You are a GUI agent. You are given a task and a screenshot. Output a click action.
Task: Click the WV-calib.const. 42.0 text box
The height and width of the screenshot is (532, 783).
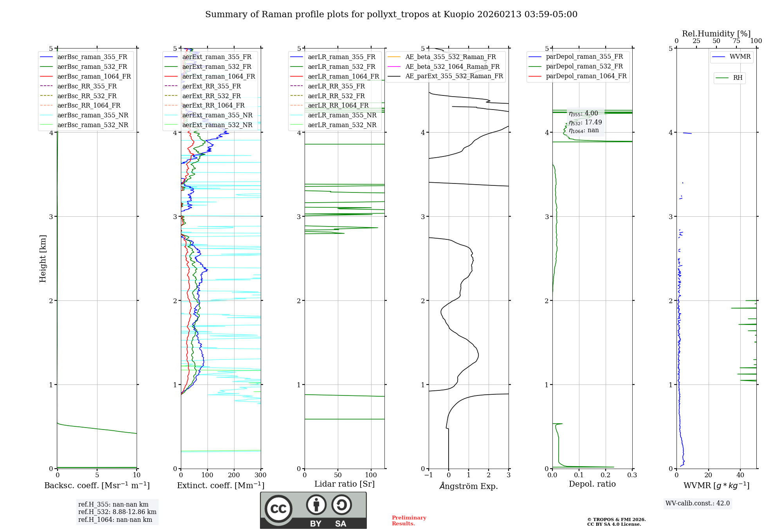coord(698,503)
